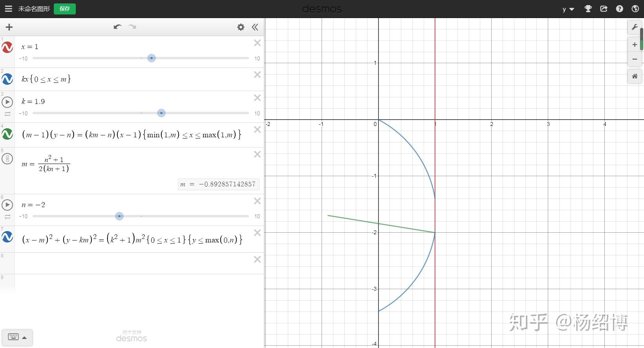
Task: Delete the x = 1 expression
Action: tap(257, 43)
